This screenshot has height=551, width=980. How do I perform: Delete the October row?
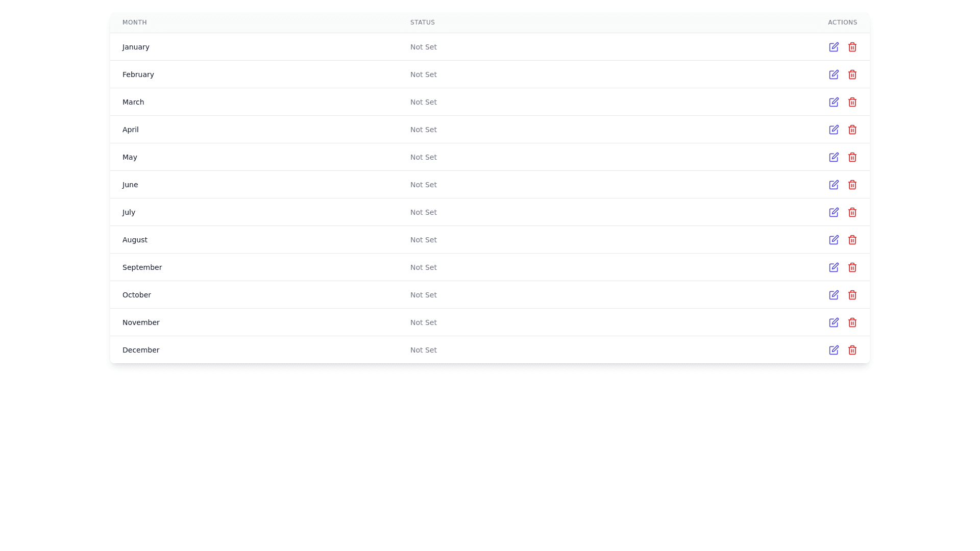pos(852,295)
